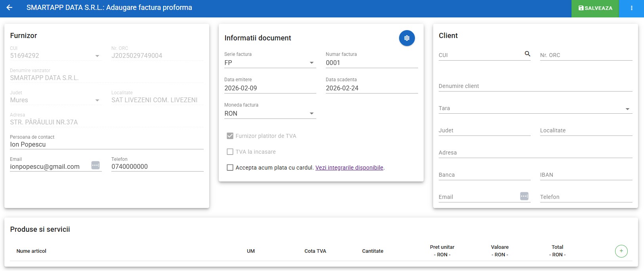The height and width of the screenshot is (271, 644).
Task: Open the three-dot more options menu
Action: [x=631, y=8]
